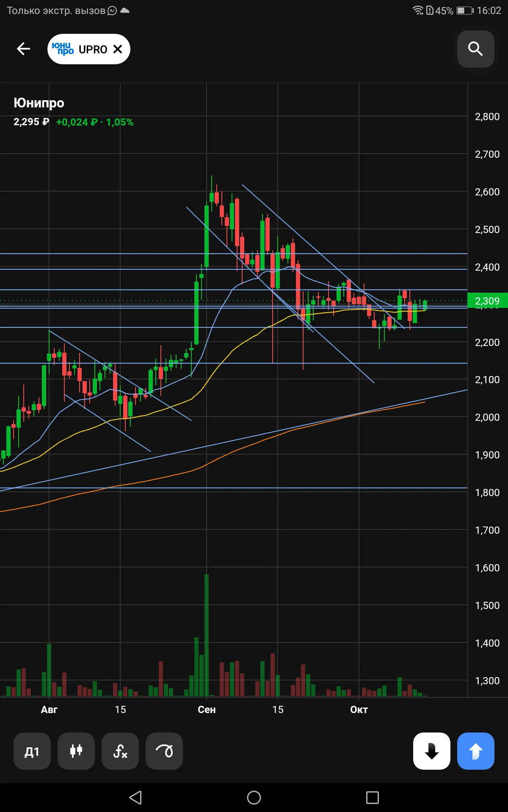Tap the Wi-Fi icon in status bar

coord(418,10)
